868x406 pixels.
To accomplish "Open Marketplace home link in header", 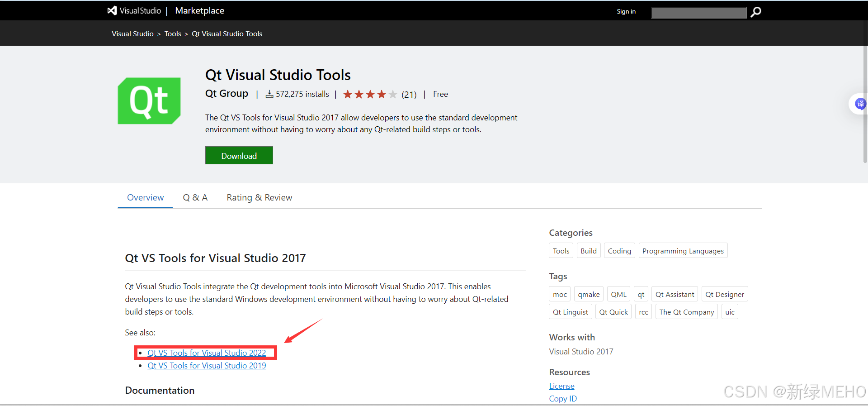I will pyautogui.click(x=199, y=10).
